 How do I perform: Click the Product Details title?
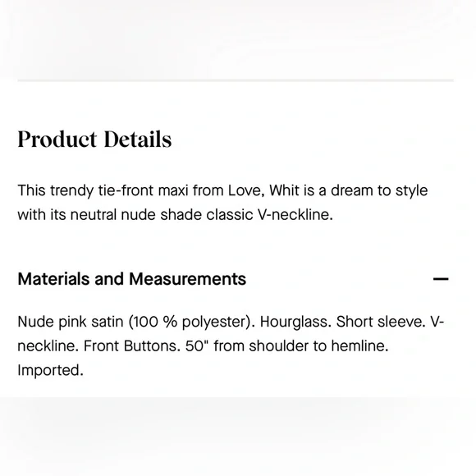(94, 140)
